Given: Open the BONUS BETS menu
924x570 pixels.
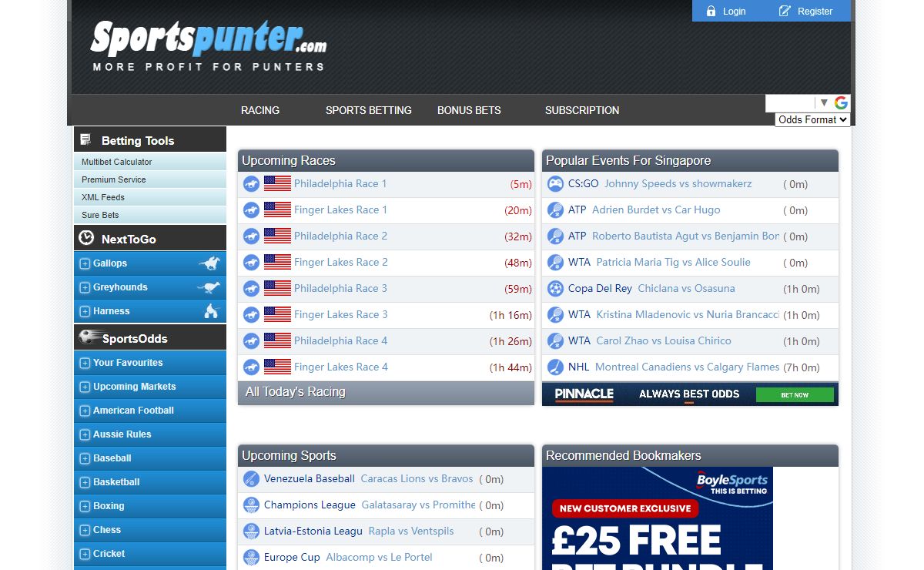Looking at the screenshot, I should 469,110.
